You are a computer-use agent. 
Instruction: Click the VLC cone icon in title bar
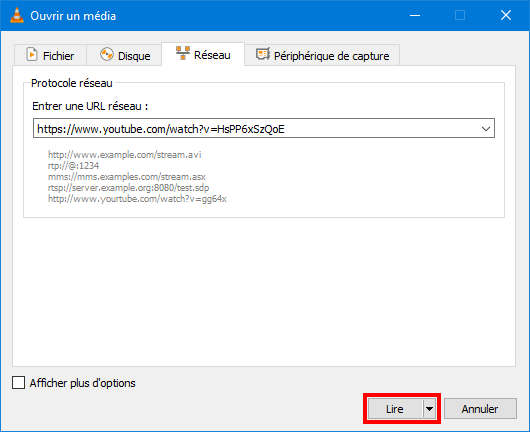click(x=17, y=16)
